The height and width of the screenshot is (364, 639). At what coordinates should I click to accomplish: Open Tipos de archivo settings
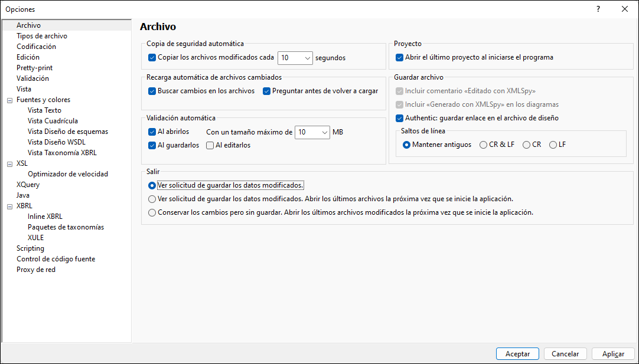(x=42, y=36)
